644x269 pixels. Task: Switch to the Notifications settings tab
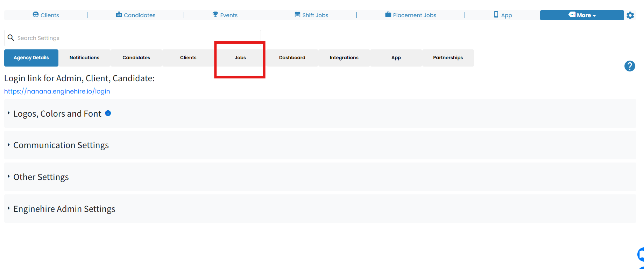click(x=84, y=58)
